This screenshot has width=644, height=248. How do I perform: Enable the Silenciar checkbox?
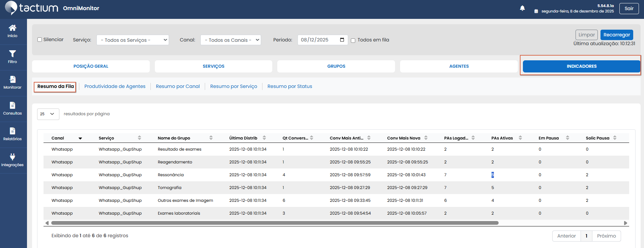[40, 40]
